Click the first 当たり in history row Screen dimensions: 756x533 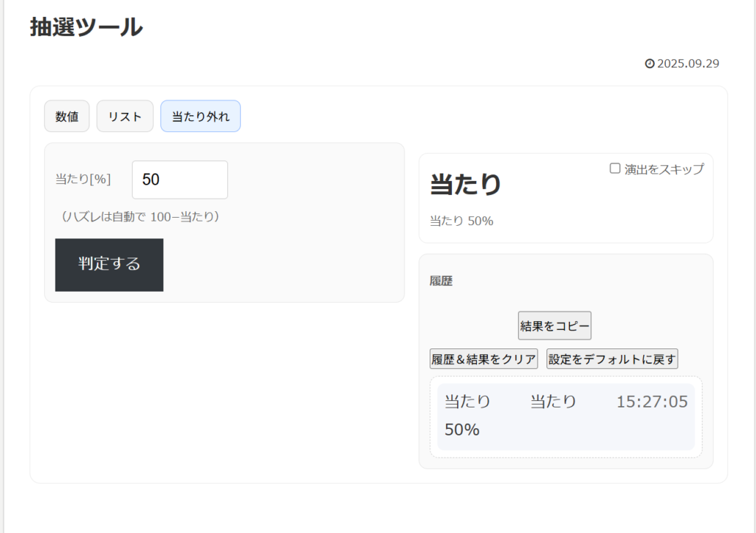click(x=467, y=402)
